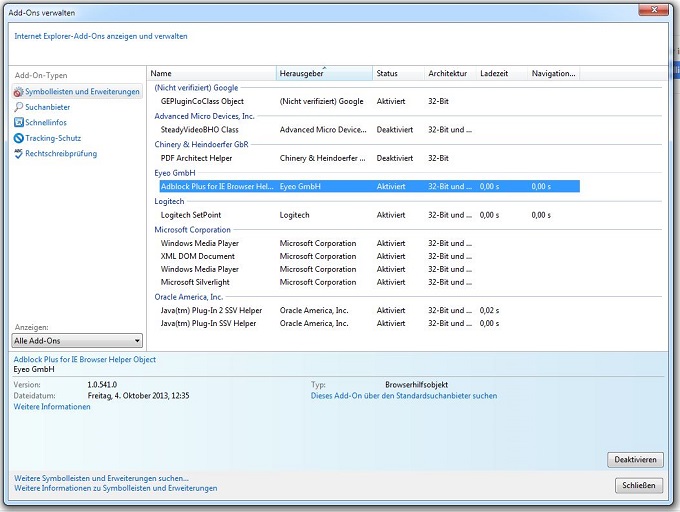
Task: Click the Schließen button
Action: coord(638,485)
